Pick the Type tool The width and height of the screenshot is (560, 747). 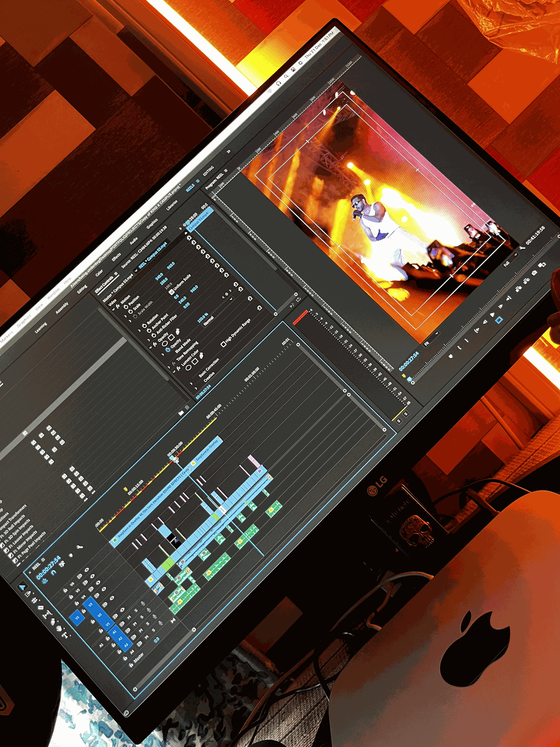[x=65, y=635]
